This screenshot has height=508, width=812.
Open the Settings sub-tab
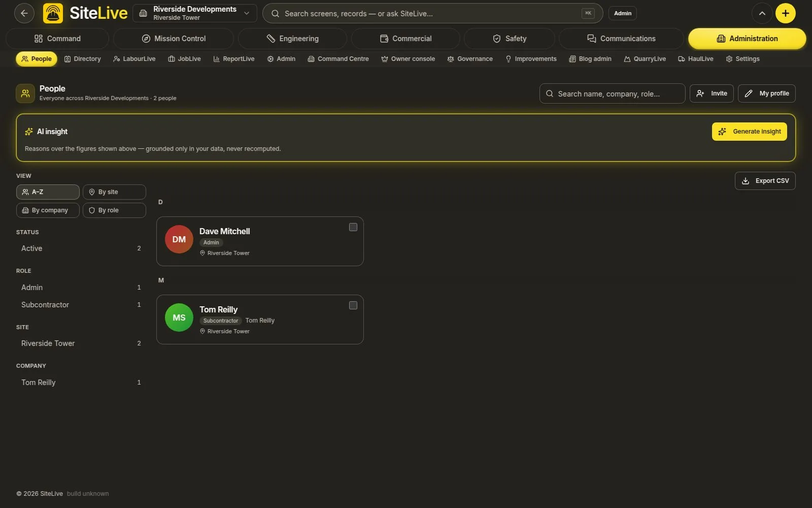point(743,59)
